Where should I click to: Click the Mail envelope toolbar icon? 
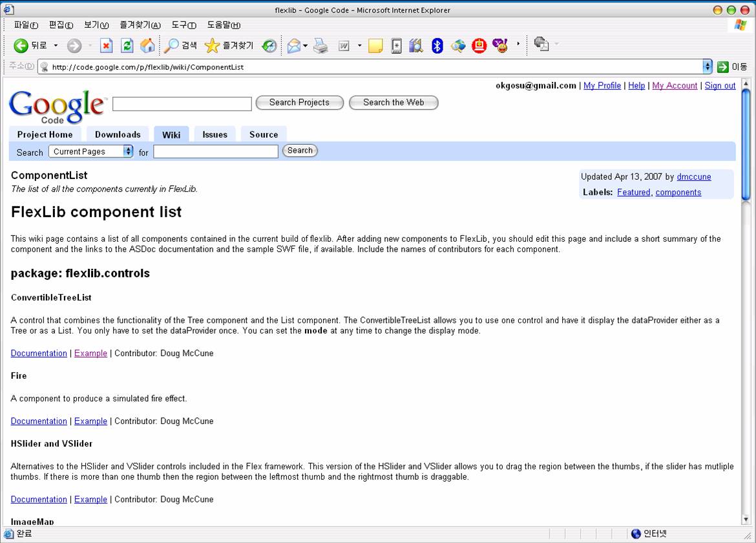293,46
